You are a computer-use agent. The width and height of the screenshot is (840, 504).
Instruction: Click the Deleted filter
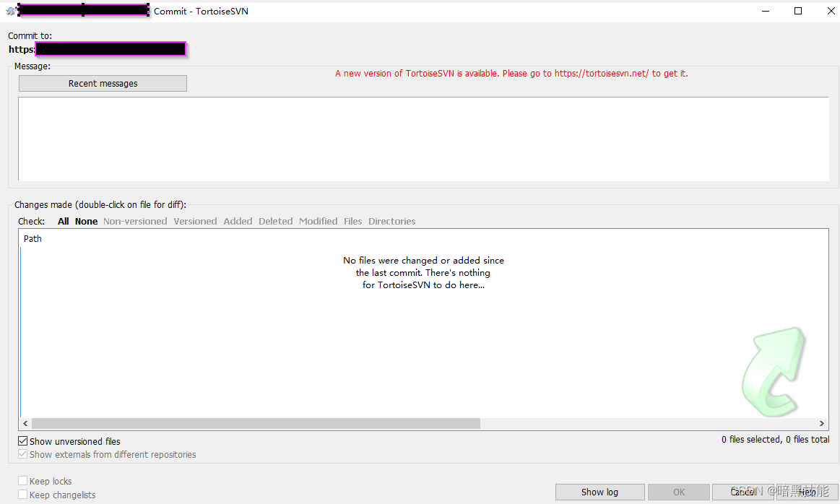(275, 221)
